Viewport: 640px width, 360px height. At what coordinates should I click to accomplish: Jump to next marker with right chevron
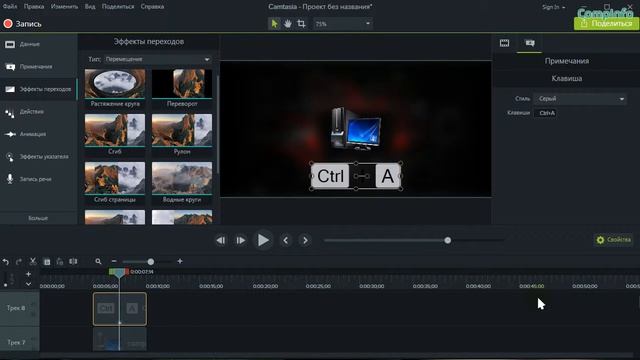(x=305, y=240)
